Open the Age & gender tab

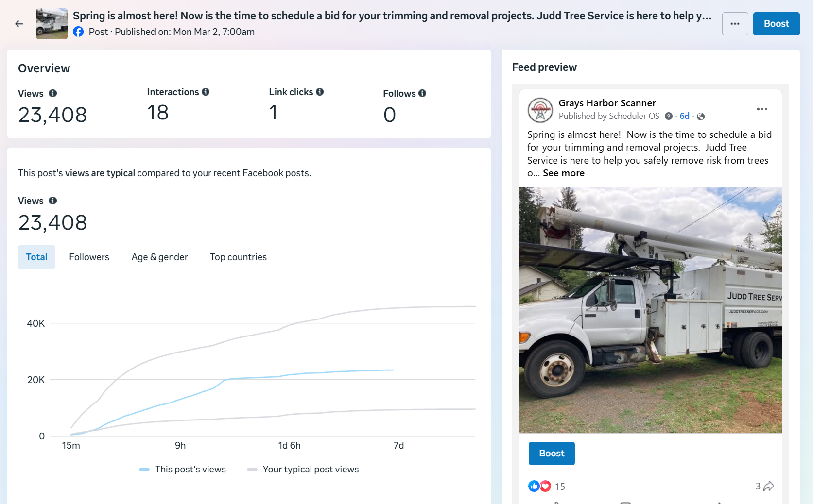159,257
